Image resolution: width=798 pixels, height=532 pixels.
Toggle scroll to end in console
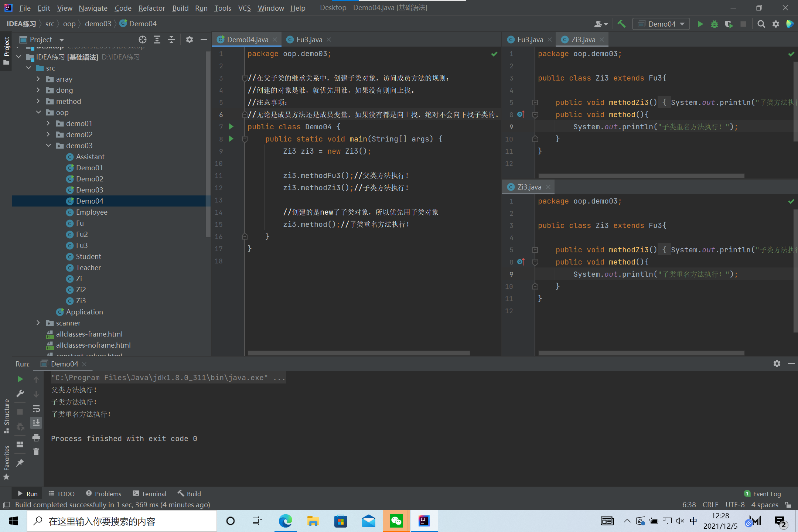coord(36,423)
